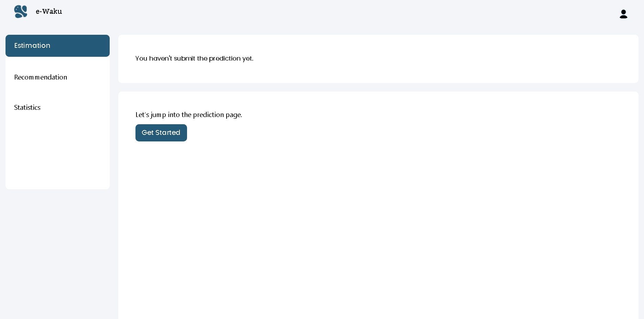
Task: Click the e-Waku brand name text
Action: 49,11
